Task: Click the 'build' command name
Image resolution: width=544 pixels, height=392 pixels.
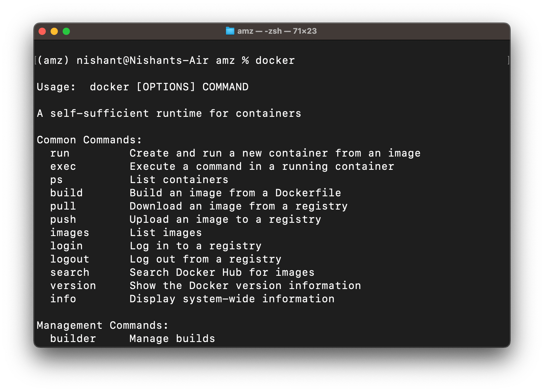Action: click(x=67, y=193)
